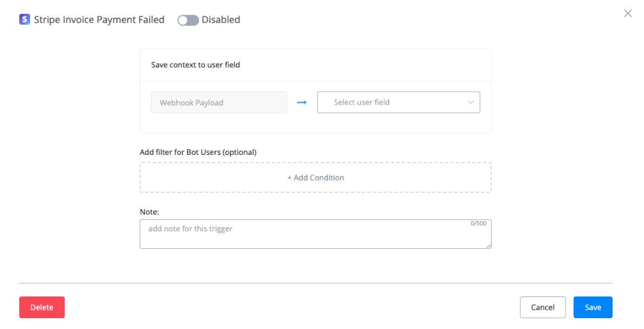The width and height of the screenshot is (644, 329).
Task: Click the plus sign beside Add Condition
Action: click(289, 178)
